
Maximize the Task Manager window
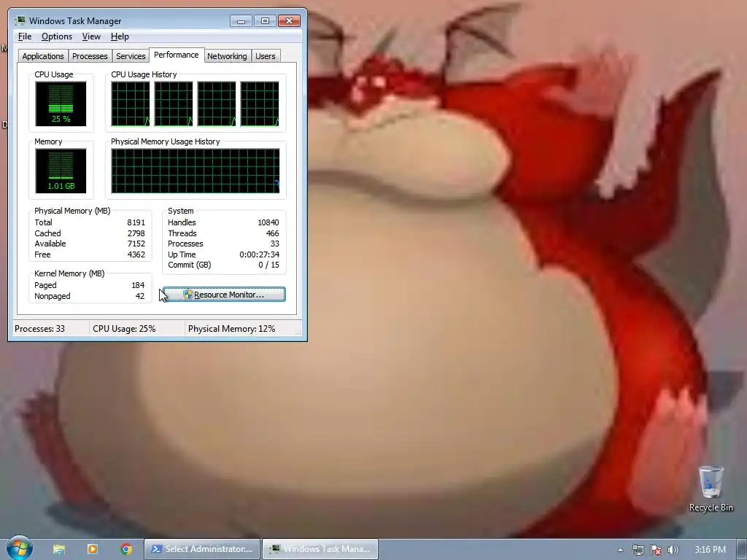pos(265,21)
